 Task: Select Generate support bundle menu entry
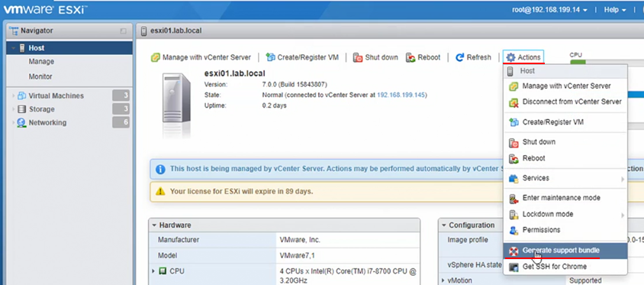coord(565,251)
